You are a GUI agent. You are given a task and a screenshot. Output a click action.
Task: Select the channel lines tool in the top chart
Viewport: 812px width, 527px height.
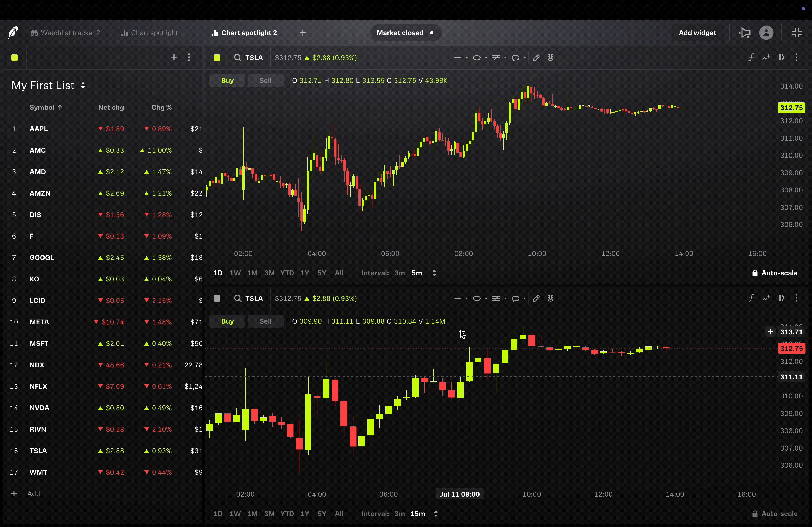tap(496, 58)
